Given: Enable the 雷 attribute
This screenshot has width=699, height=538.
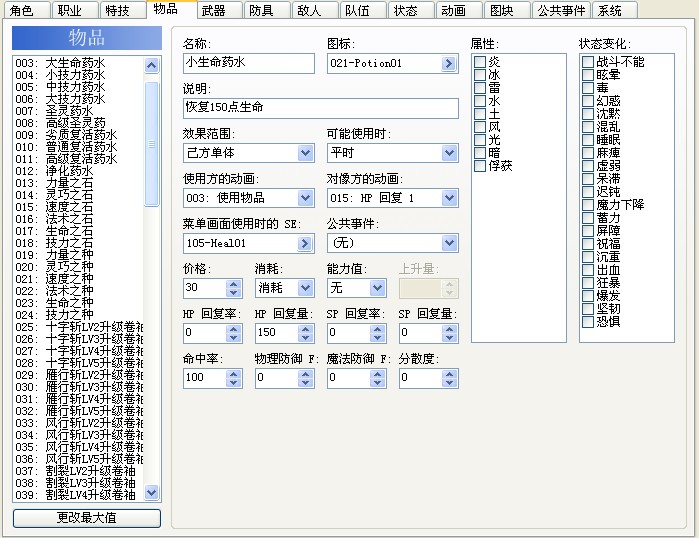Looking at the screenshot, I should point(480,88).
